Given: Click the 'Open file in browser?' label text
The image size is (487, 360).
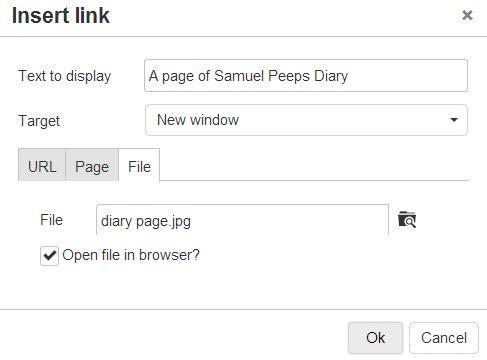Looking at the screenshot, I should 131,255.
